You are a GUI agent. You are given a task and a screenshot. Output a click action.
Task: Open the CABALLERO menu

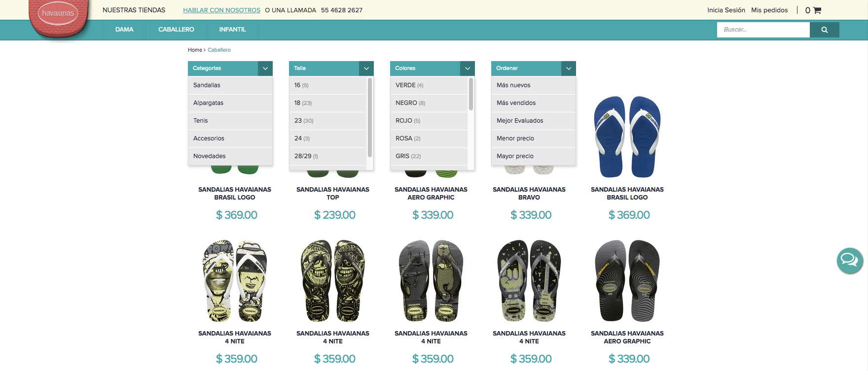click(176, 30)
